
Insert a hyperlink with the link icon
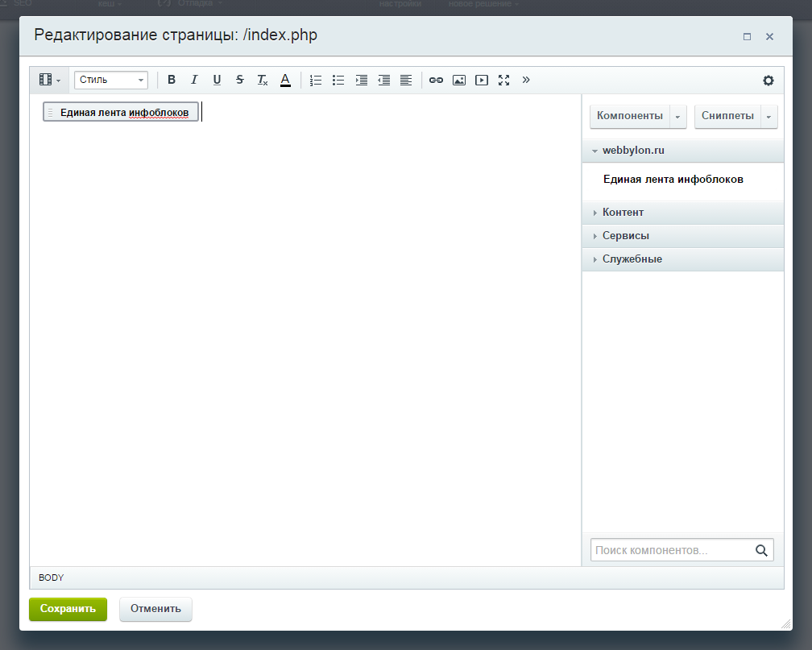click(436, 80)
